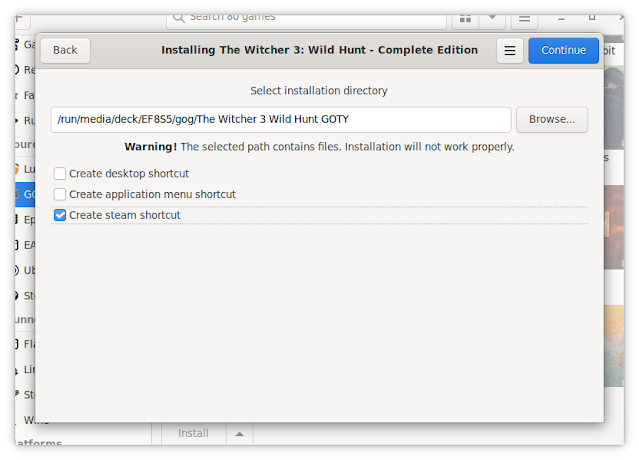Click the installation directory path field
The height and width of the screenshot is (460, 639).
point(281,119)
